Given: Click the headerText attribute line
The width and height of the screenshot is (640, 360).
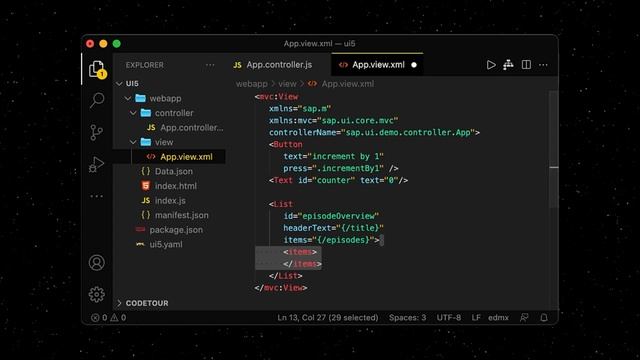Looking at the screenshot, I should point(333,228).
